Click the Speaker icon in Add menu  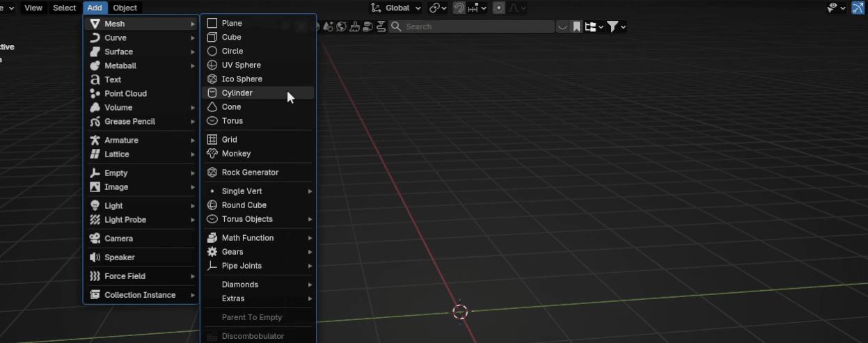coord(95,257)
